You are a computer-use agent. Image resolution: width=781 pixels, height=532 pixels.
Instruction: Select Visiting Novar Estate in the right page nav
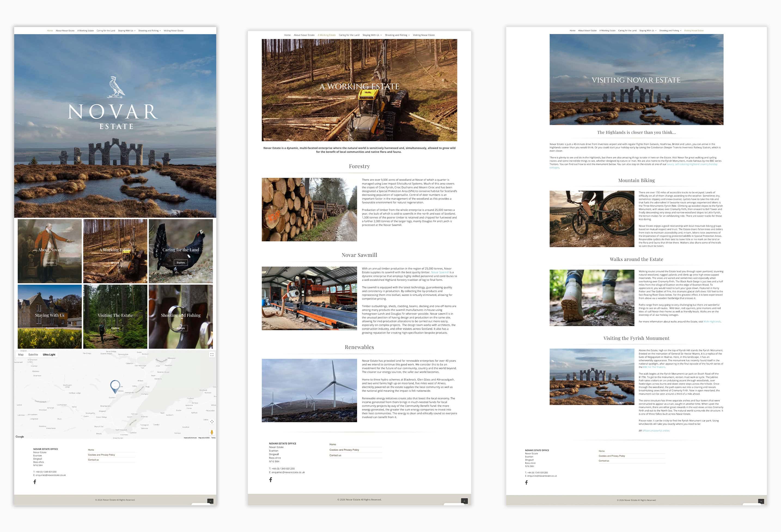coord(694,30)
